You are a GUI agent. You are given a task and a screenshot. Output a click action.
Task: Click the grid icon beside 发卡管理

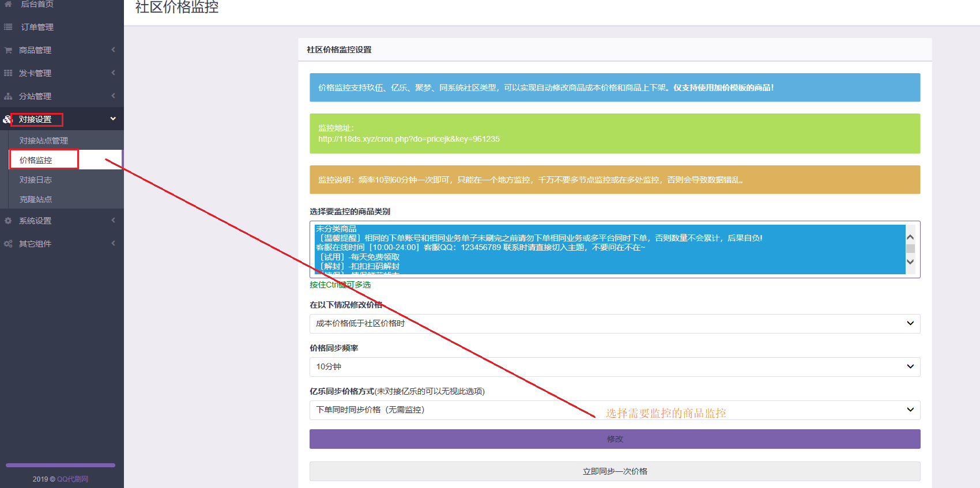point(8,73)
